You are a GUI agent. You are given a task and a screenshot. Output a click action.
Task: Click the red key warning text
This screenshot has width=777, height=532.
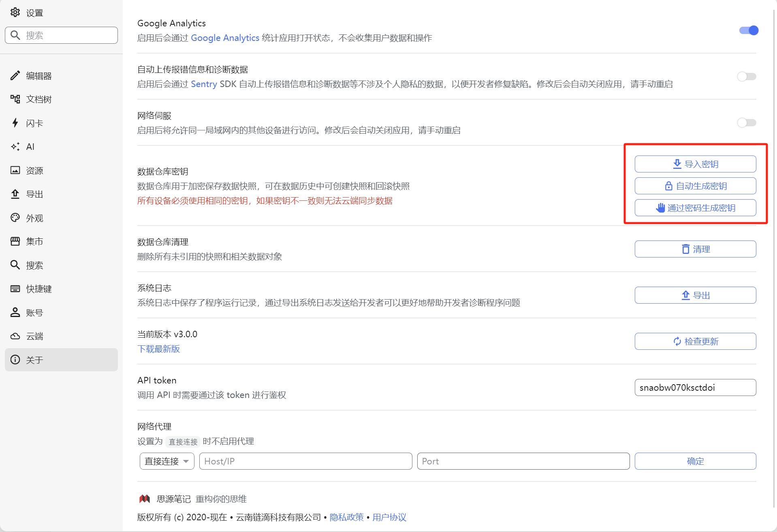[x=265, y=200]
